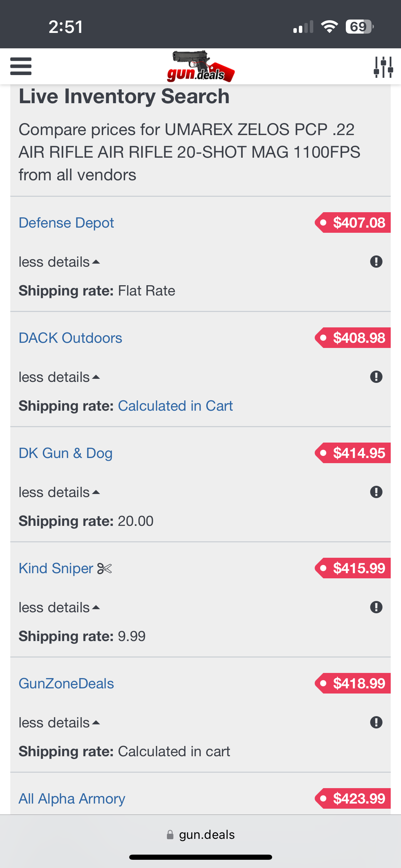Click the DK Gun & Dog alert icon

tap(376, 492)
